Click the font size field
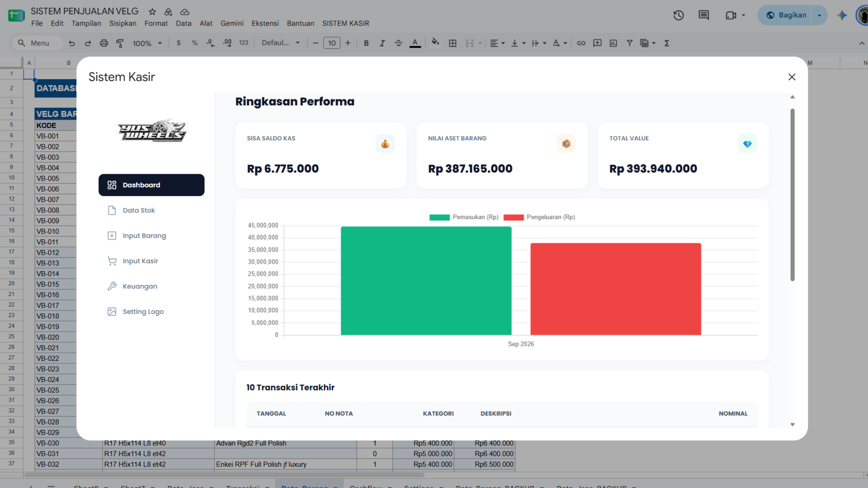Viewport: 868px width, 488px height. [x=332, y=43]
